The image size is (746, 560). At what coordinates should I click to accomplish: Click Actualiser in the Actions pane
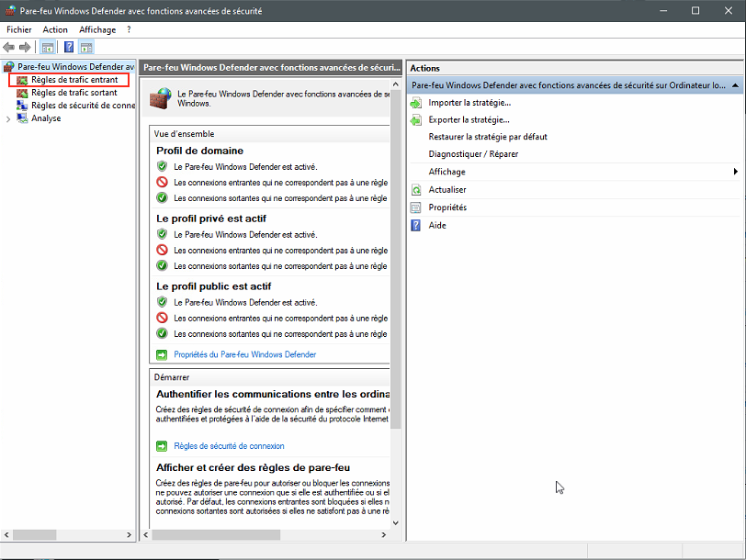point(447,190)
